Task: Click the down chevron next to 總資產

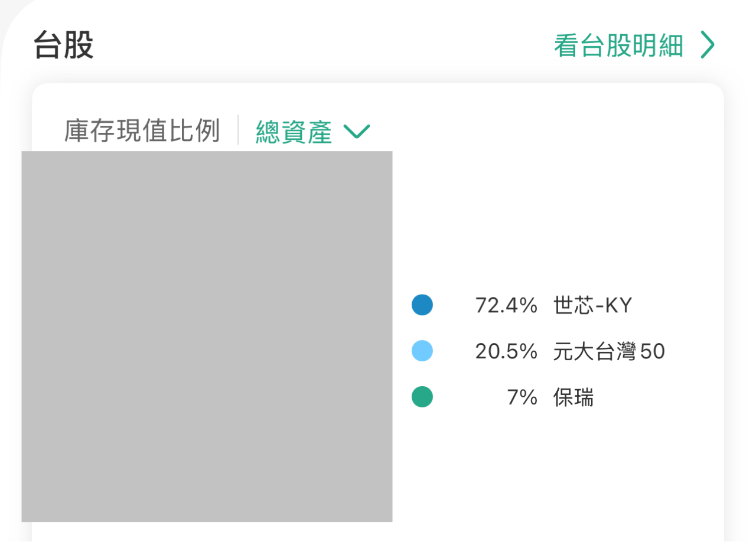Action: (x=356, y=131)
